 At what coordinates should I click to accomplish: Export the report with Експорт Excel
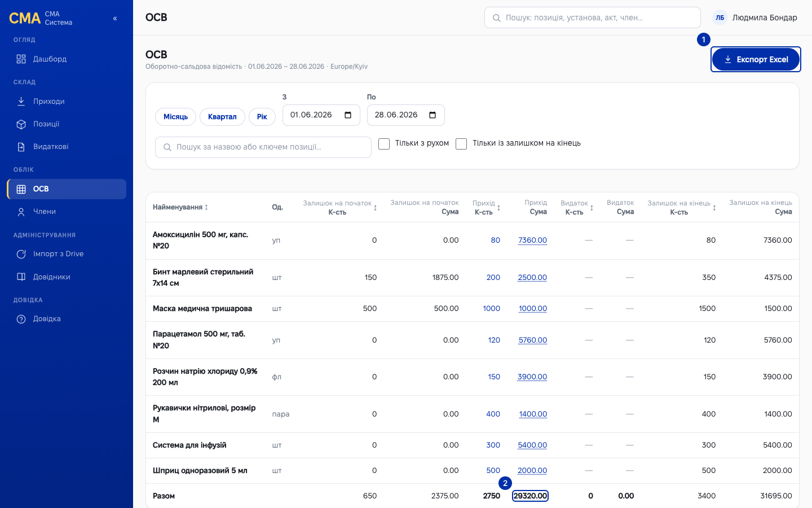point(756,59)
